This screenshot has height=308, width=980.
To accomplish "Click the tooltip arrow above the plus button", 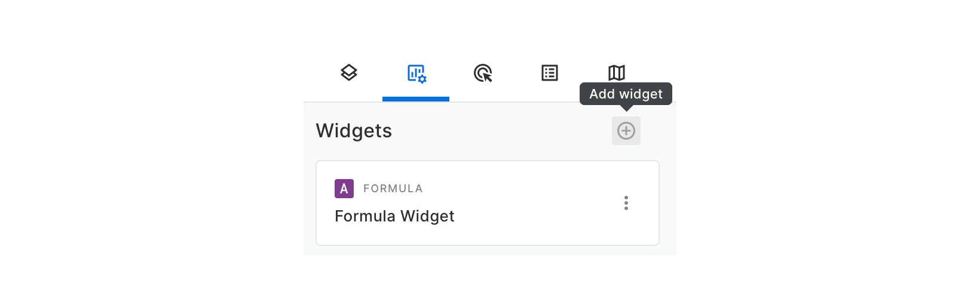I will click(x=626, y=108).
